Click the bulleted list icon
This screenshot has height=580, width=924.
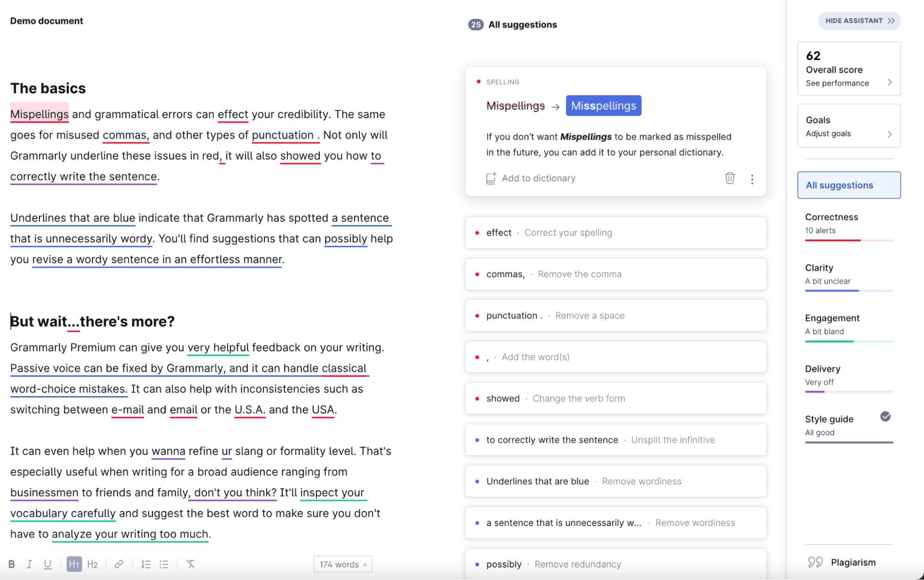tap(164, 563)
